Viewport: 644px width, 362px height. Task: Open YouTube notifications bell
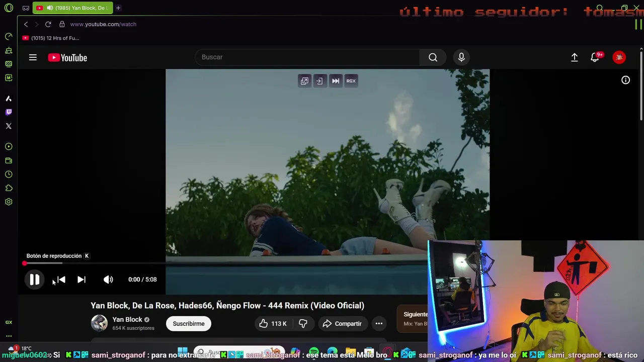tap(595, 57)
